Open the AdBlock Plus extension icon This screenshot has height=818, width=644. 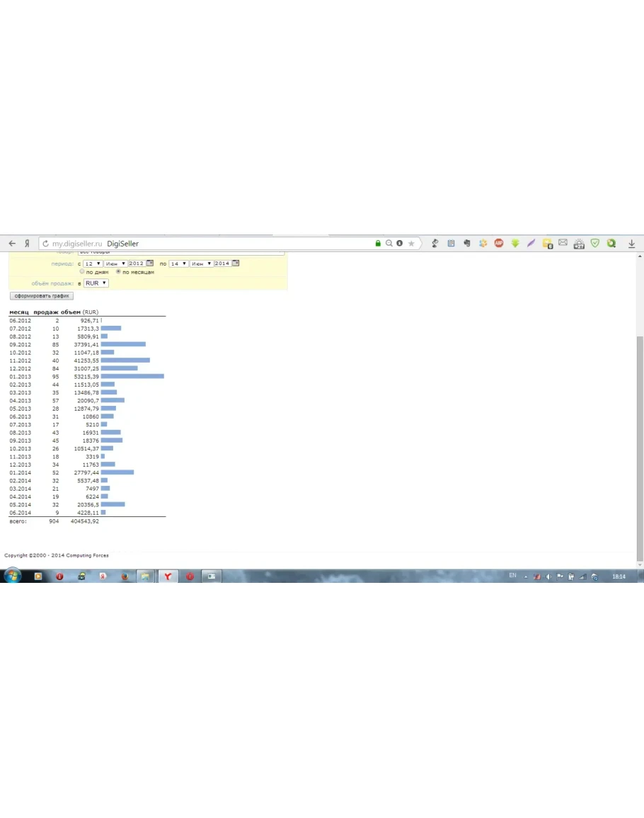pyautogui.click(x=499, y=243)
